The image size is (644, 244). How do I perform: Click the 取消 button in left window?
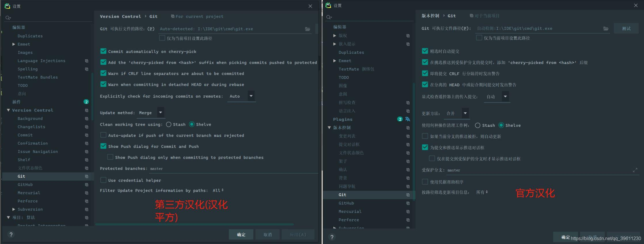267,234
